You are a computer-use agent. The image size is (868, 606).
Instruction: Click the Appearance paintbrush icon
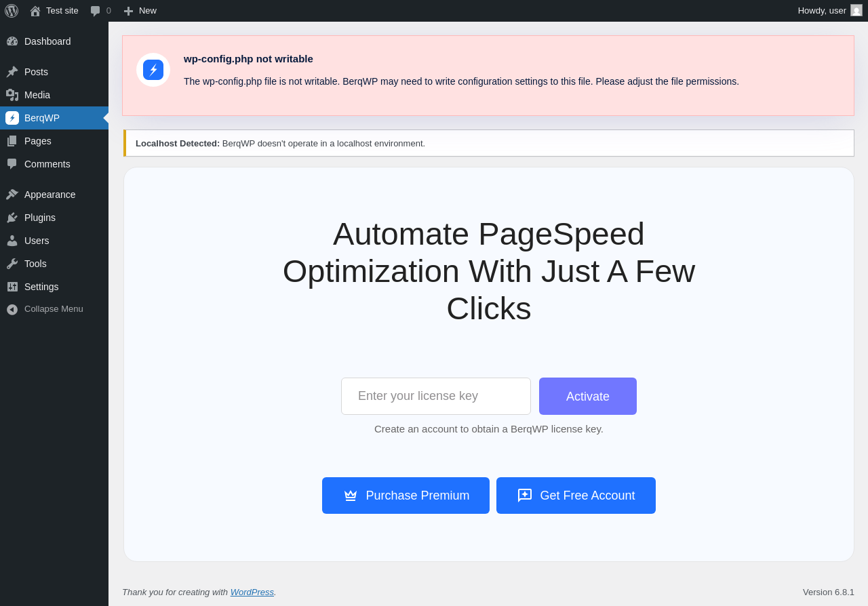(12, 195)
